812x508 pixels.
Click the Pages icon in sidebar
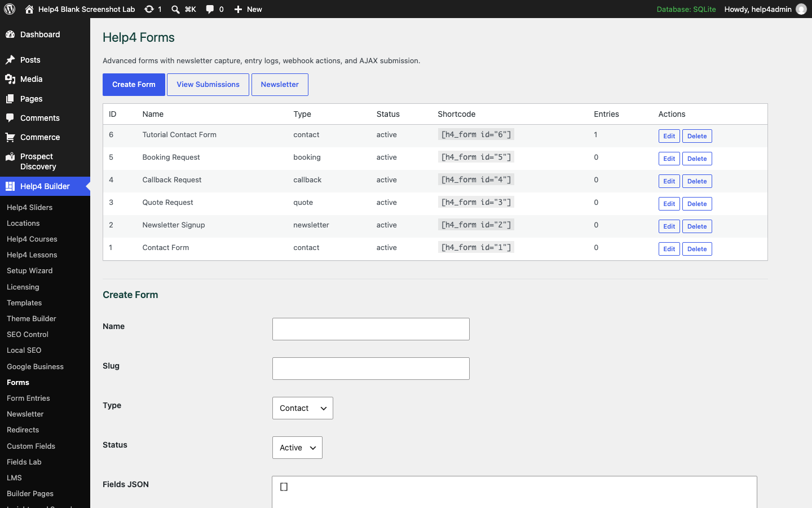pos(10,99)
